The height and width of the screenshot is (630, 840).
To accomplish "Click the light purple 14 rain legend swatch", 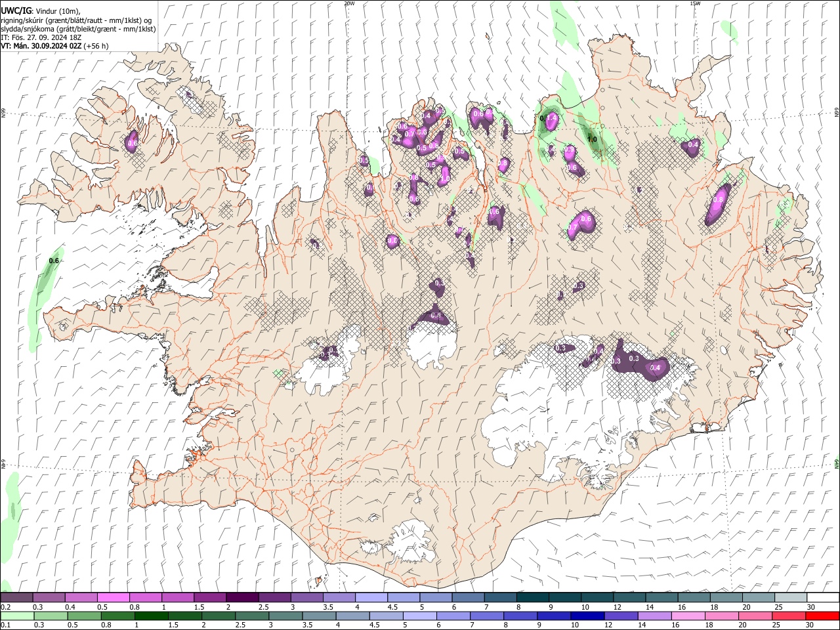I will click(654, 616).
